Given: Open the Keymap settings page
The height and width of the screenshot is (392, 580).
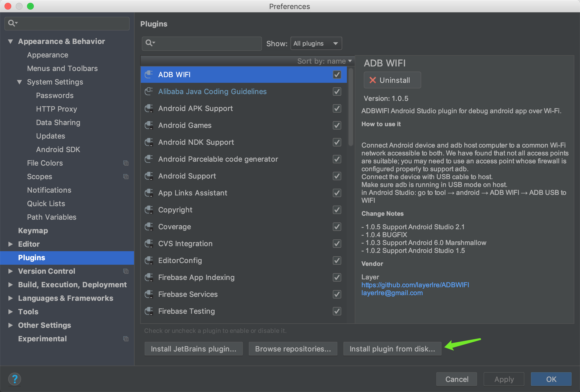Looking at the screenshot, I should click(x=33, y=231).
